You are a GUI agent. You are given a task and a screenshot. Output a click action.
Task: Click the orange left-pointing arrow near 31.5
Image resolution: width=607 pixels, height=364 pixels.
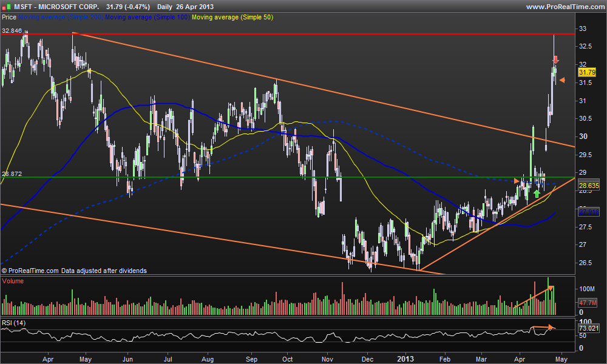pyautogui.click(x=562, y=80)
